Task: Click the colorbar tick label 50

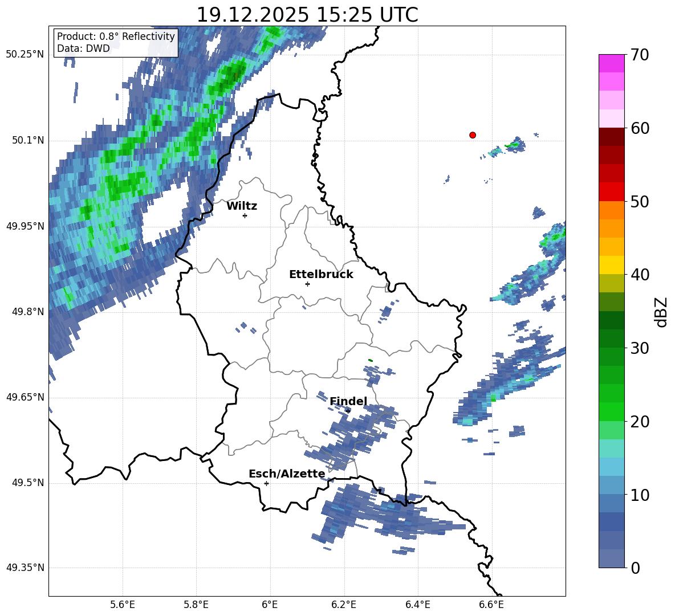Action: [x=640, y=201]
